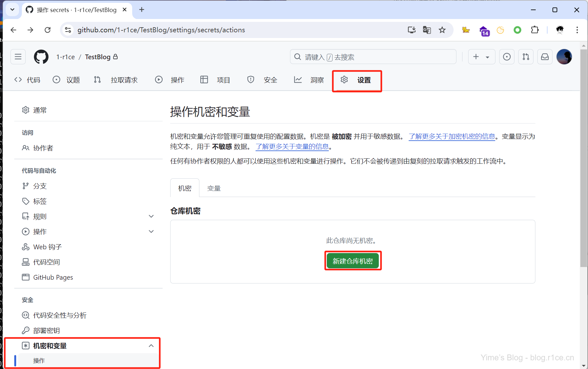The width and height of the screenshot is (588, 369).
Task: Switch to the 变量 tab
Action: tap(214, 188)
